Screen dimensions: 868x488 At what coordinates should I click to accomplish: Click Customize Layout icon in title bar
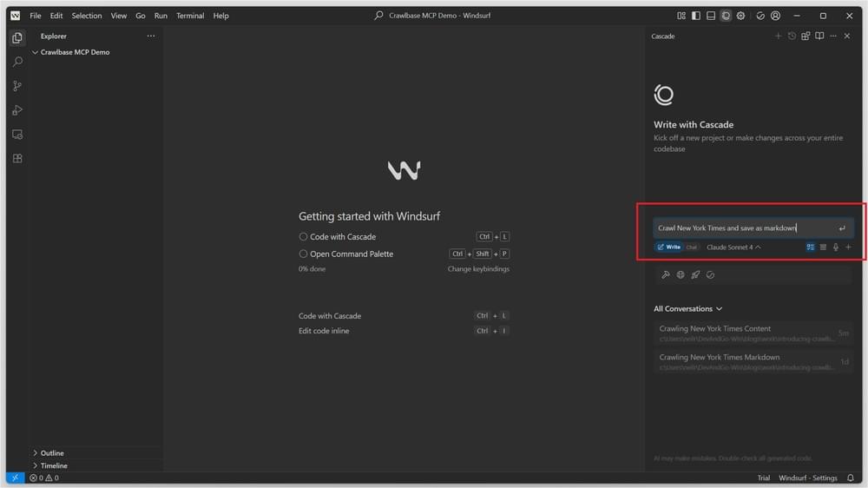[681, 16]
